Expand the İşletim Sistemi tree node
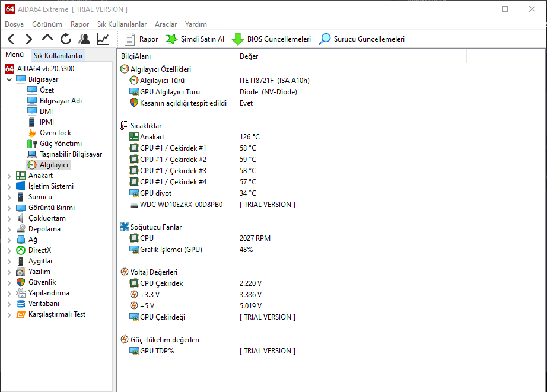 9,187
